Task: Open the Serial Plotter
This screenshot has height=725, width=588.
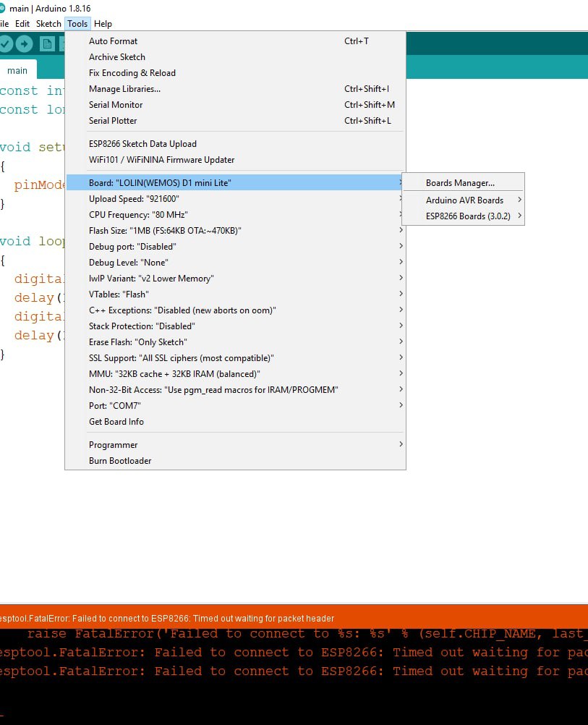Action: pyautogui.click(x=235, y=121)
